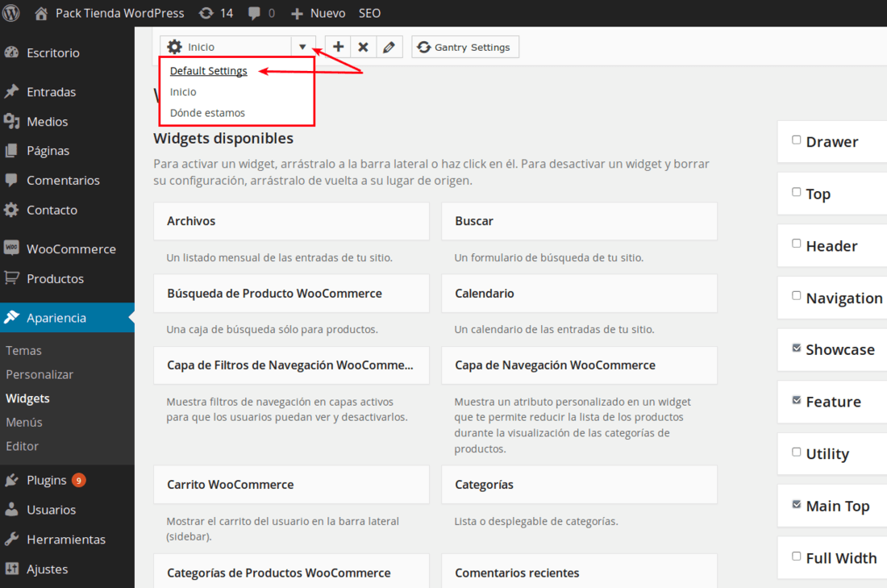Viewport: 887px width, 588px height.
Task: Expand the Carrito WooCommerce widget
Action: click(x=291, y=485)
